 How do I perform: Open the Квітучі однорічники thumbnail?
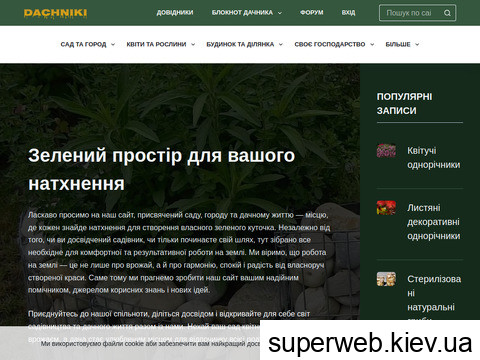(386, 150)
